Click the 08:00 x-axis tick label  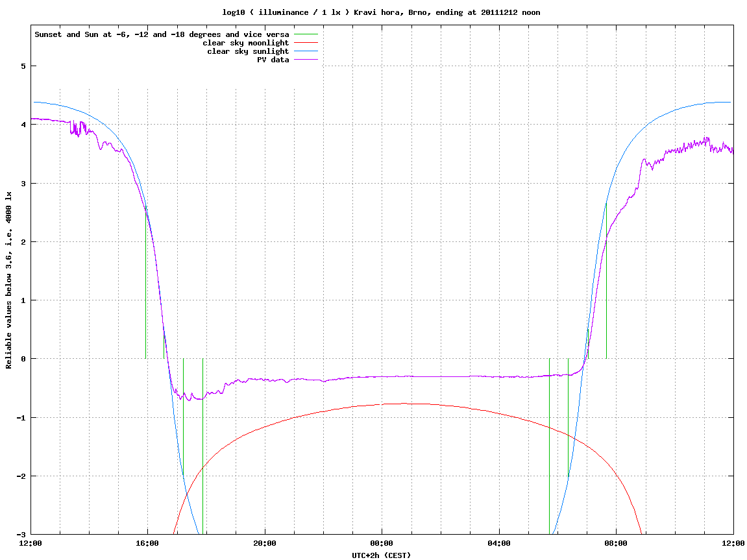pyautogui.click(x=617, y=543)
